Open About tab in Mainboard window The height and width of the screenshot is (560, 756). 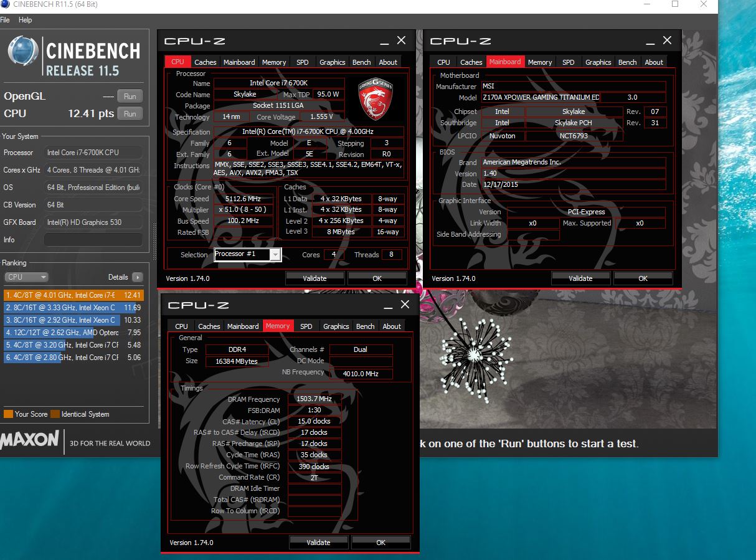tap(654, 62)
